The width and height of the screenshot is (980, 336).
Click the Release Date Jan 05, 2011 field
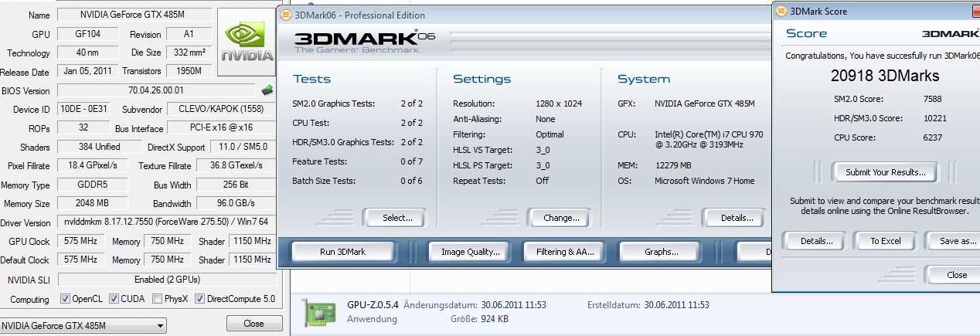(88, 72)
